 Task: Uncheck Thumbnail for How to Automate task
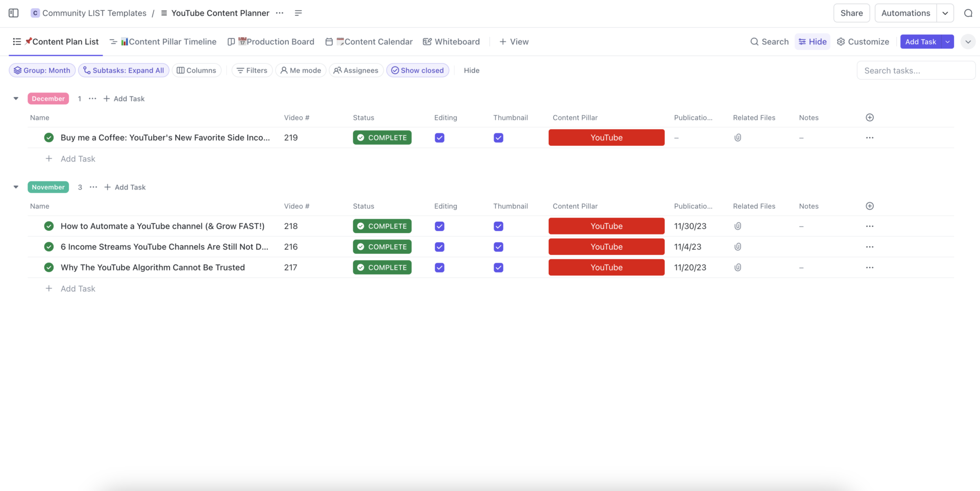pyautogui.click(x=499, y=226)
